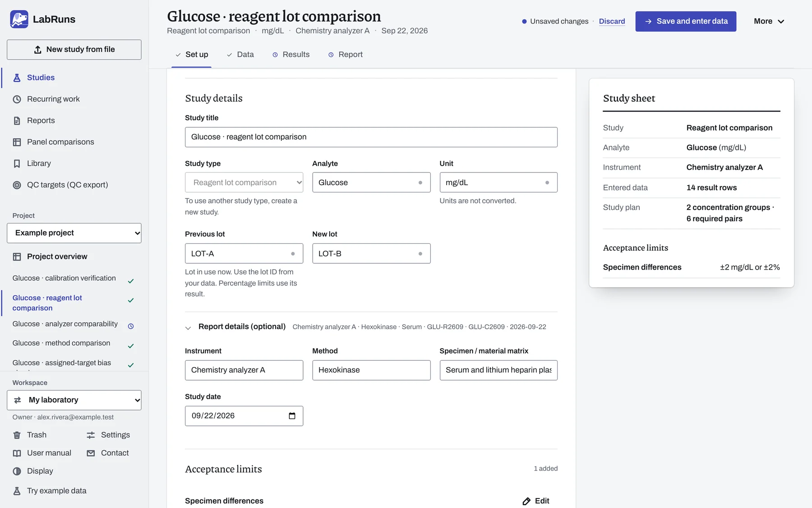Viewport: 812px width, 508px height.
Task: Click the Trash bin icon
Action: [x=17, y=435]
